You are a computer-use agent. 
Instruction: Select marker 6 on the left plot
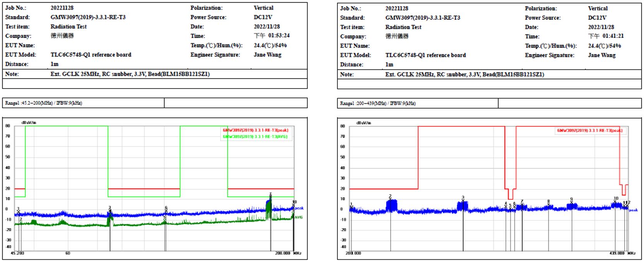[166, 208]
